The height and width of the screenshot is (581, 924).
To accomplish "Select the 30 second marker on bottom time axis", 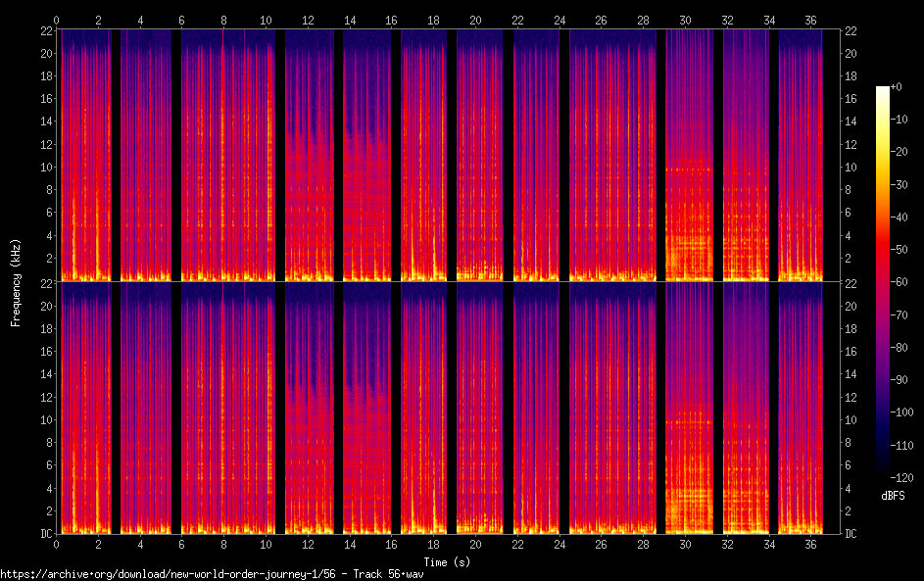I will coord(685,544).
